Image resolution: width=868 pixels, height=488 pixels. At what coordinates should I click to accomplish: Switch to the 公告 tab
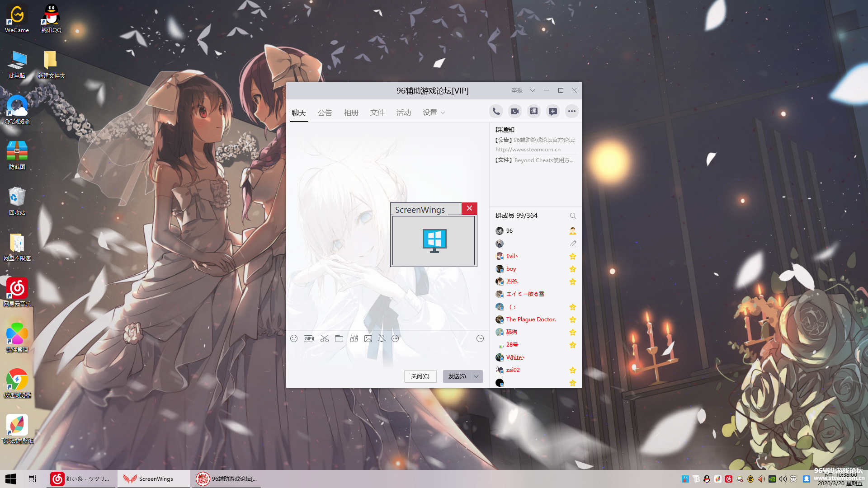click(325, 113)
